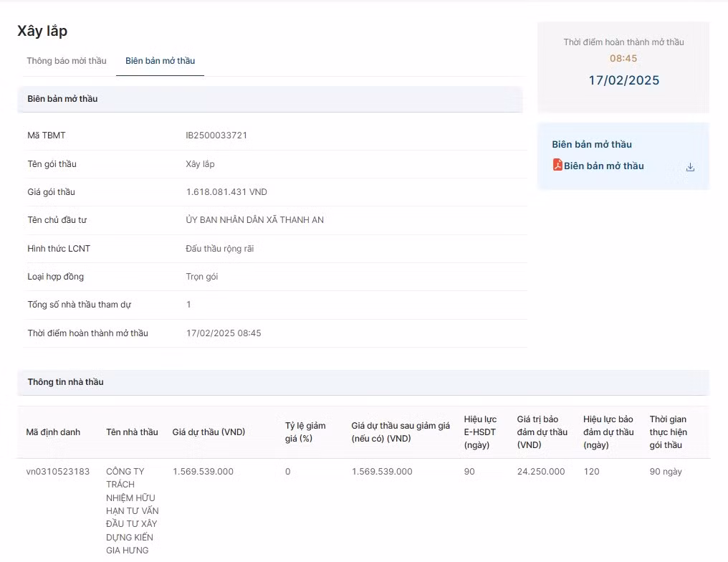Click the Thời gian thực hiện gói thầu header
The height and width of the screenshot is (562, 728).
pos(668,432)
